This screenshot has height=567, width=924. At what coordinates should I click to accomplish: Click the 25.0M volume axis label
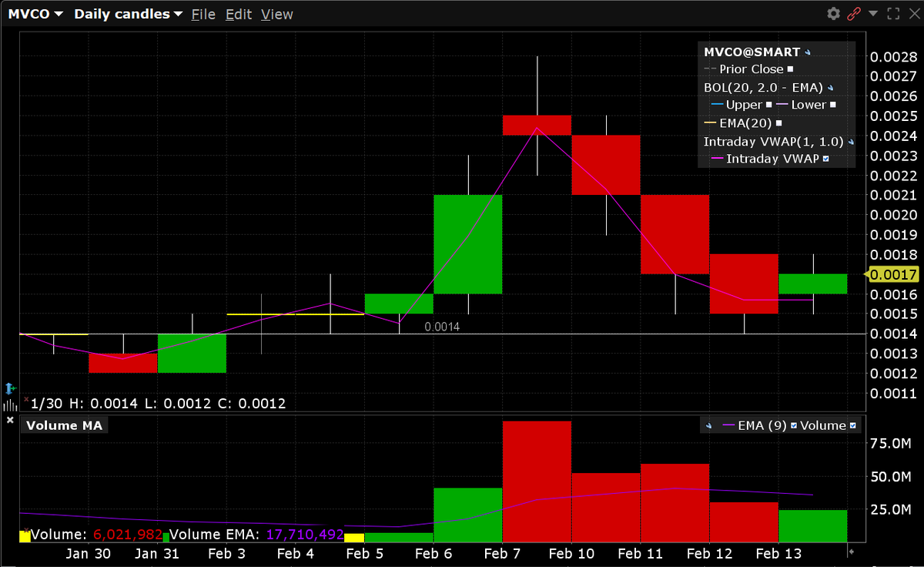tap(892, 509)
